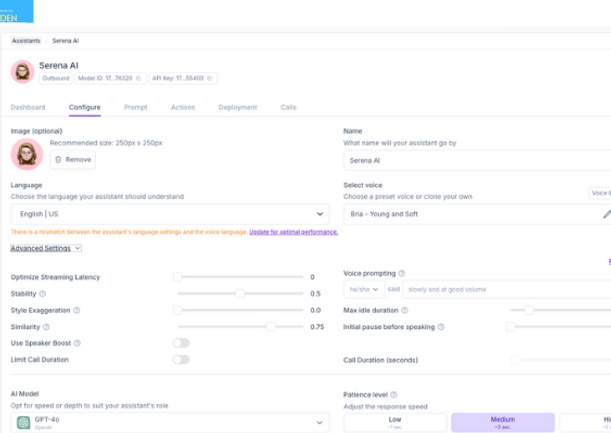Click the Style Exaggeration info icon
This screenshot has width=611, height=433.
[77, 310]
